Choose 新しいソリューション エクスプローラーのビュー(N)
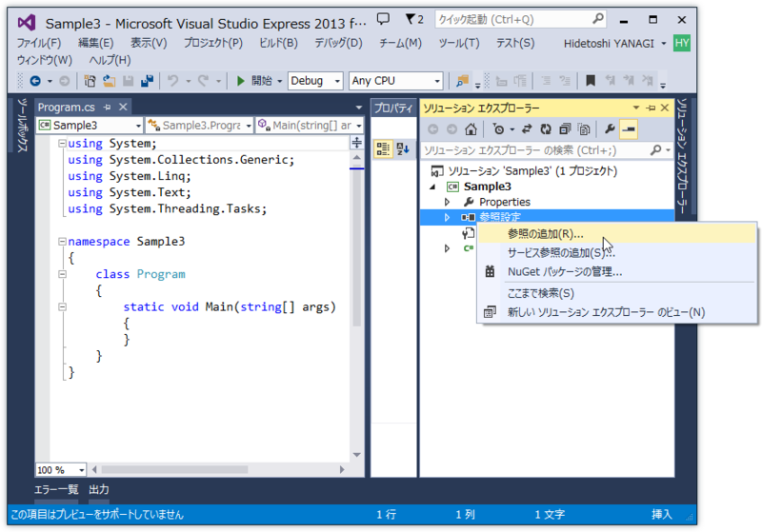Image resolution: width=762 pixels, height=532 pixels. click(x=617, y=312)
